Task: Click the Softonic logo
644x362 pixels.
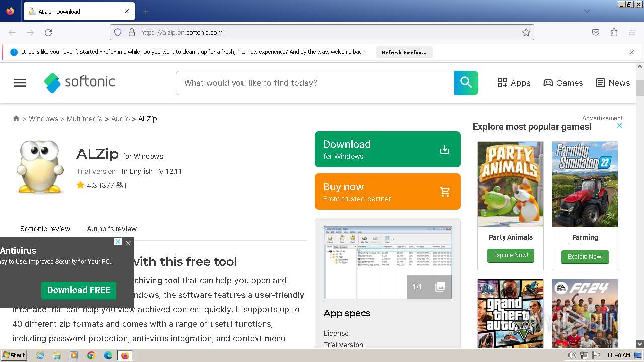Action: coord(79,83)
